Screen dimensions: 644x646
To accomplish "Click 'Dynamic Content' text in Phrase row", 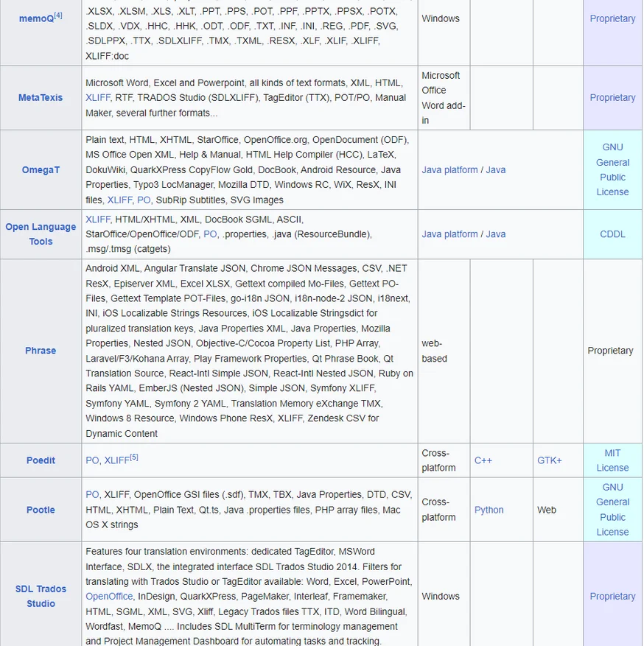I will [122, 433].
